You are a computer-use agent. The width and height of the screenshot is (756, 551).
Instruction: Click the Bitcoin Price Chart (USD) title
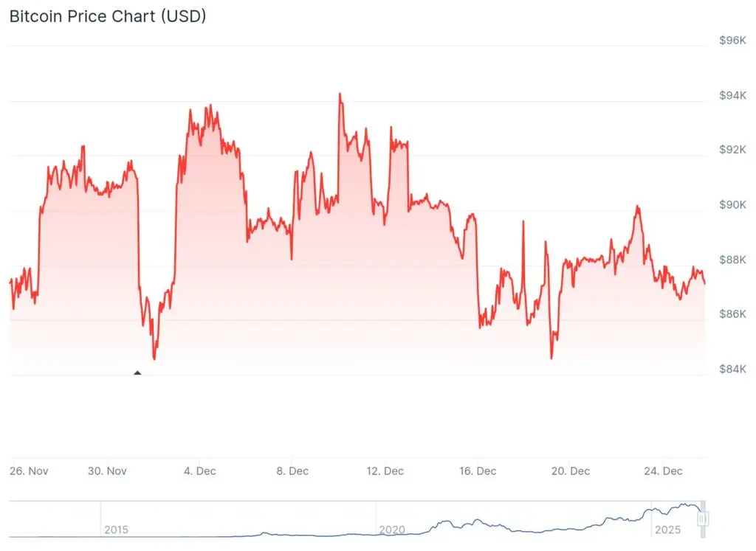pos(108,16)
